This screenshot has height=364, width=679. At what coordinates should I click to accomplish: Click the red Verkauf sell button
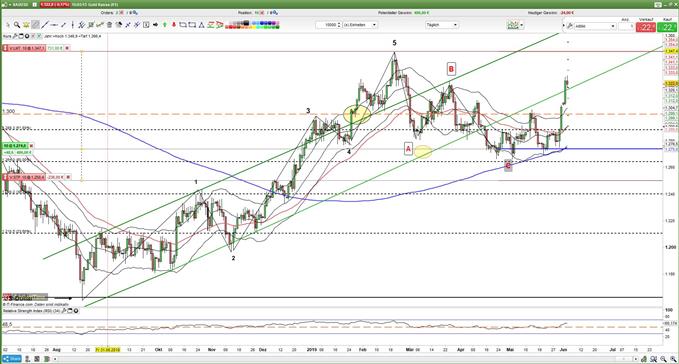(646, 27)
